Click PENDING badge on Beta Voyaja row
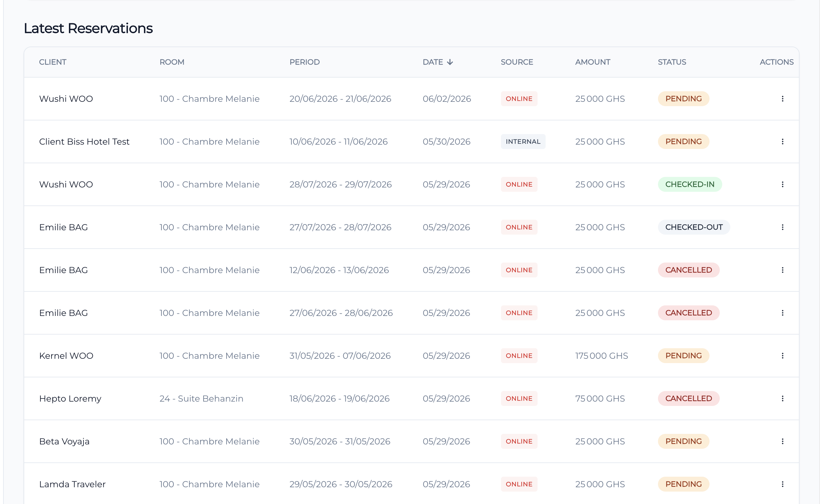 (x=683, y=441)
